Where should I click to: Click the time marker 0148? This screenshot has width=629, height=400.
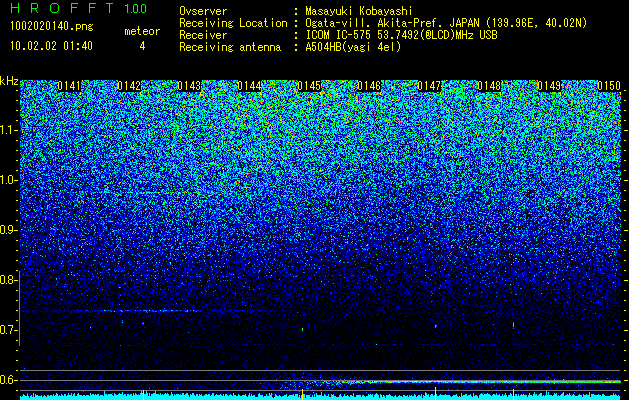(x=489, y=86)
